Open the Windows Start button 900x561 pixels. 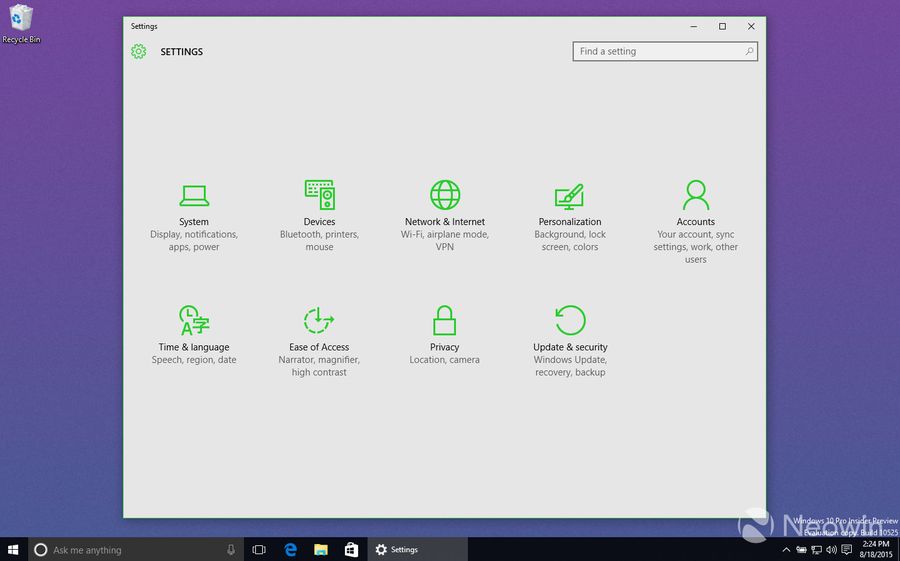point(13,550)
